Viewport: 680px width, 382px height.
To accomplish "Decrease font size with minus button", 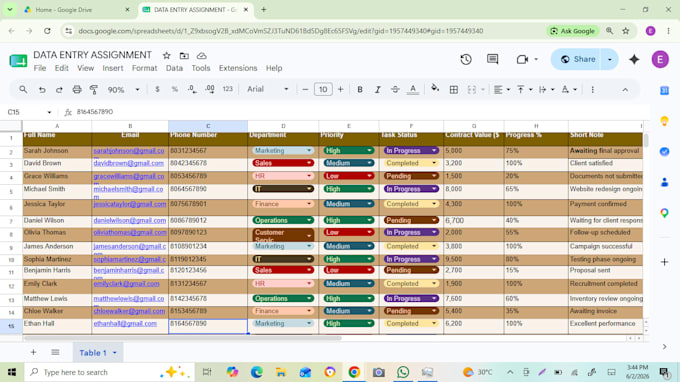I will (305, 89).
